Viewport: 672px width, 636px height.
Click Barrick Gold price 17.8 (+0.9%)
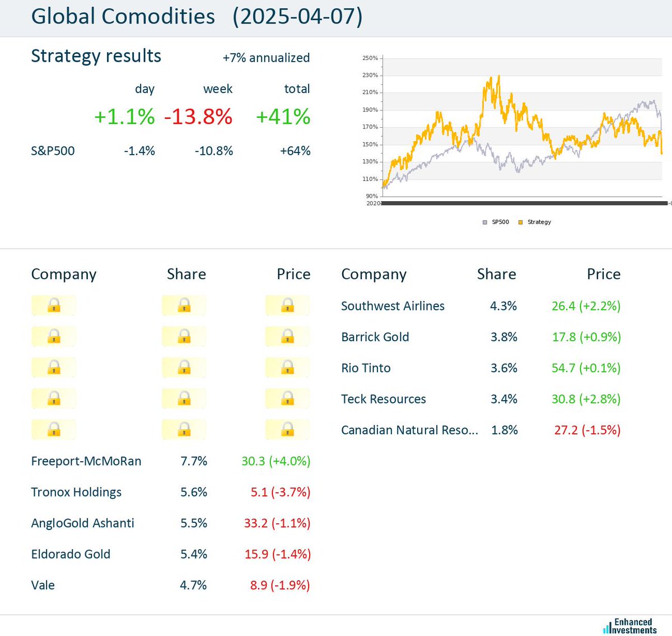tap(586, 337)
